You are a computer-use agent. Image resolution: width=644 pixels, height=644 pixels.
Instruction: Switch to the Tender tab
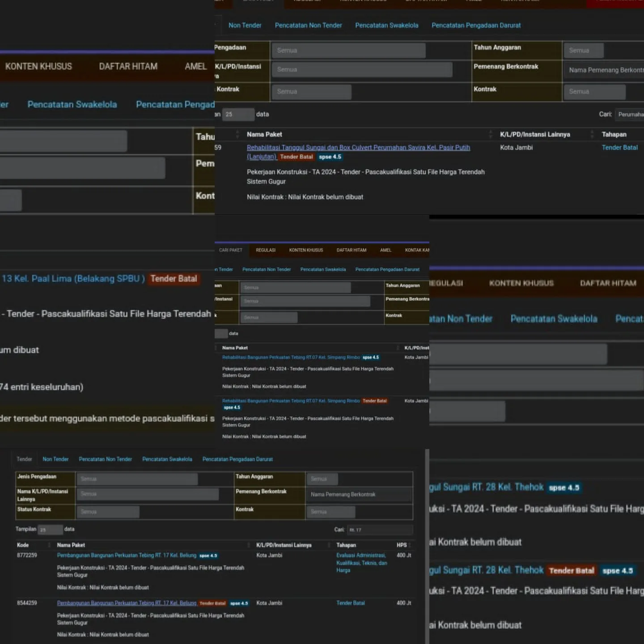point(24,459)
